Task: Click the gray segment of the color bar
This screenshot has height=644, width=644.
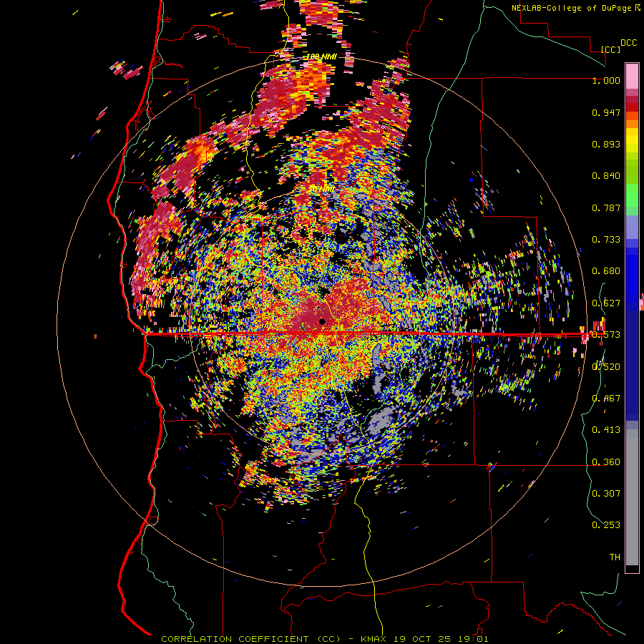Action: tap(632, 497)
